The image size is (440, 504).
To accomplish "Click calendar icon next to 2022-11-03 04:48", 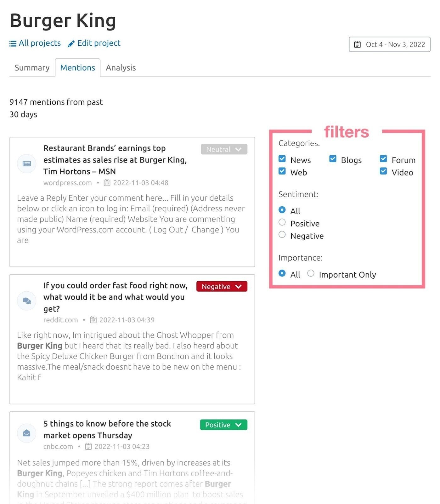I will tap(107, 183).
